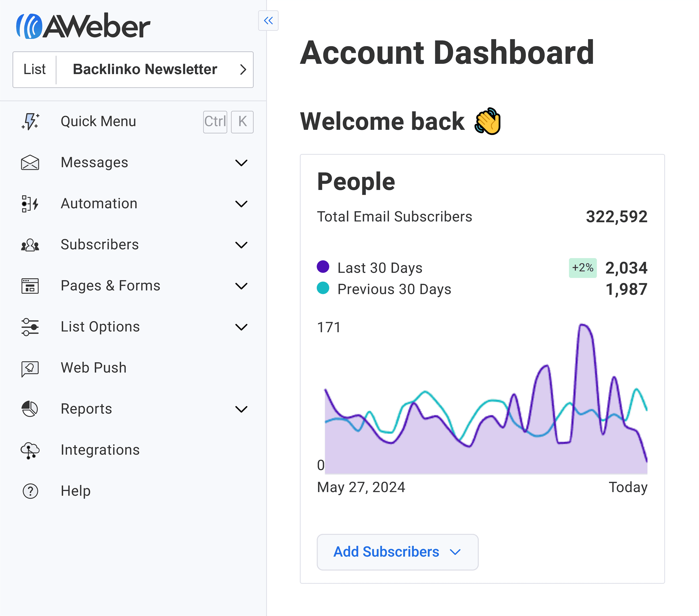
Task: Expand the Messages dropdown
Action: coord(242,163)
